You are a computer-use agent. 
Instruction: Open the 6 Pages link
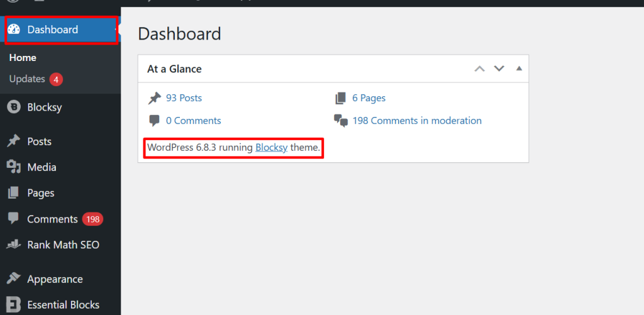(369, 98)
